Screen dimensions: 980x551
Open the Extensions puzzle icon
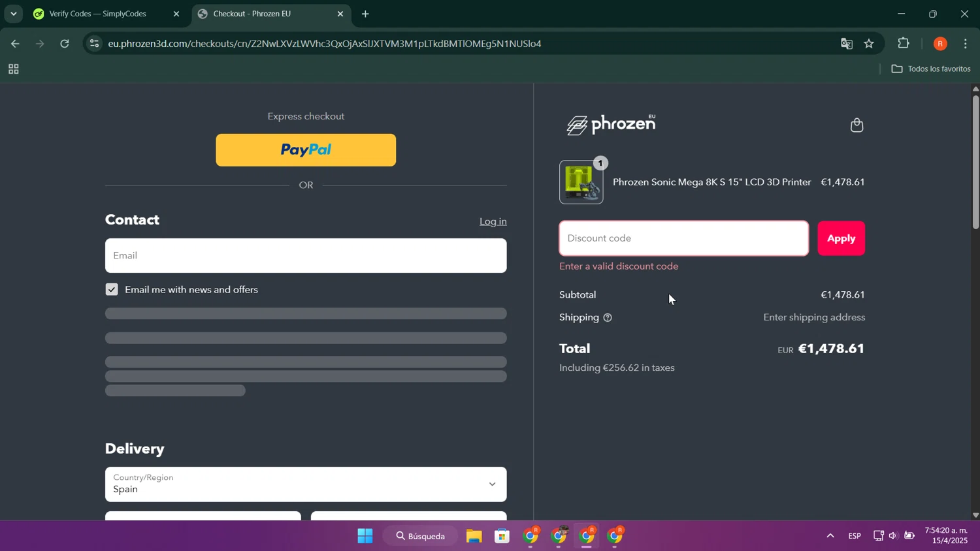[904, 44]
